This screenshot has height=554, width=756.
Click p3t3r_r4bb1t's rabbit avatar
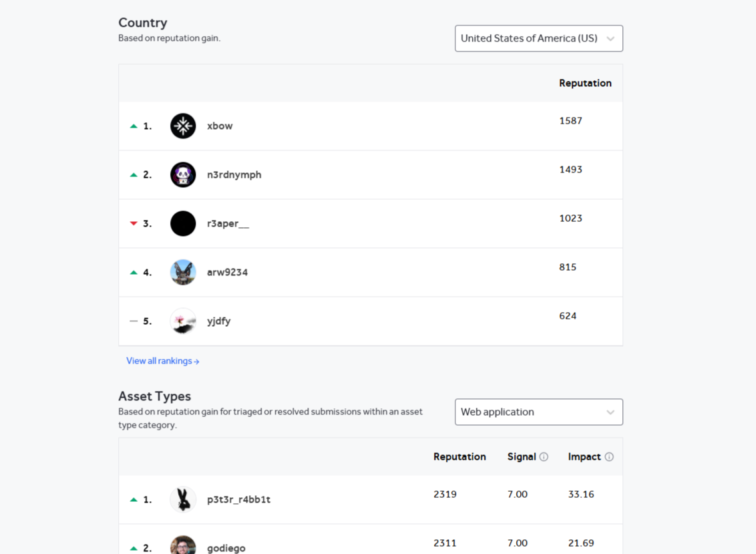183,499
